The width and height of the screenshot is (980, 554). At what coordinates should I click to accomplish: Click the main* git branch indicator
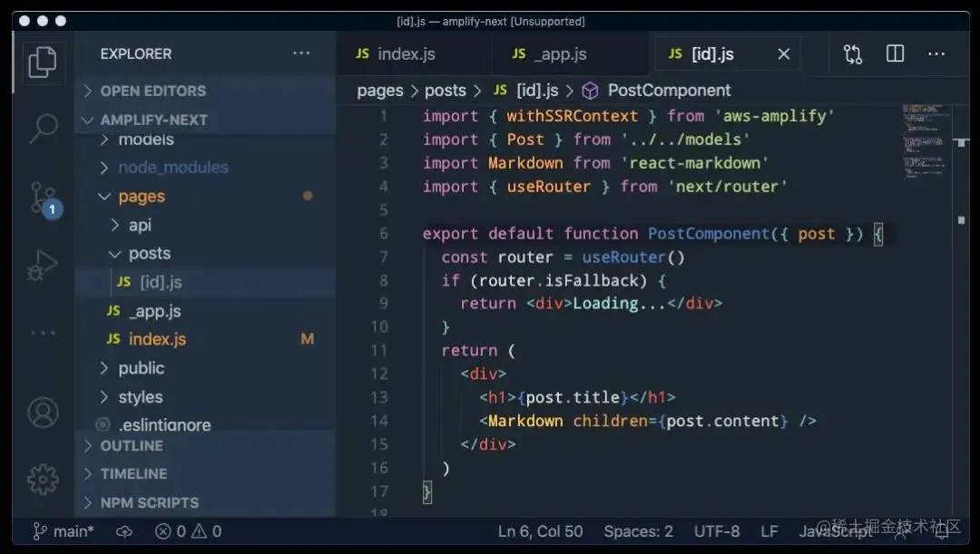tap(64, 531)
